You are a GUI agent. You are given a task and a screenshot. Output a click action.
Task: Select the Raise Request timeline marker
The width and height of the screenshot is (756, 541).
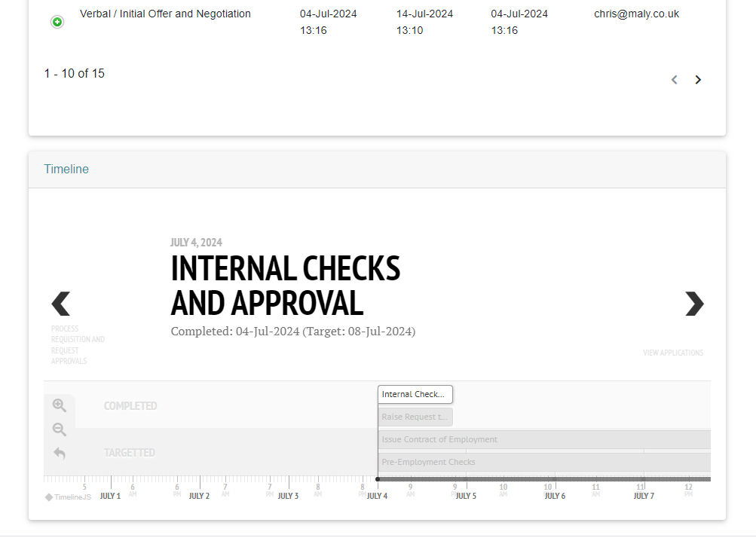pos(415,417)
